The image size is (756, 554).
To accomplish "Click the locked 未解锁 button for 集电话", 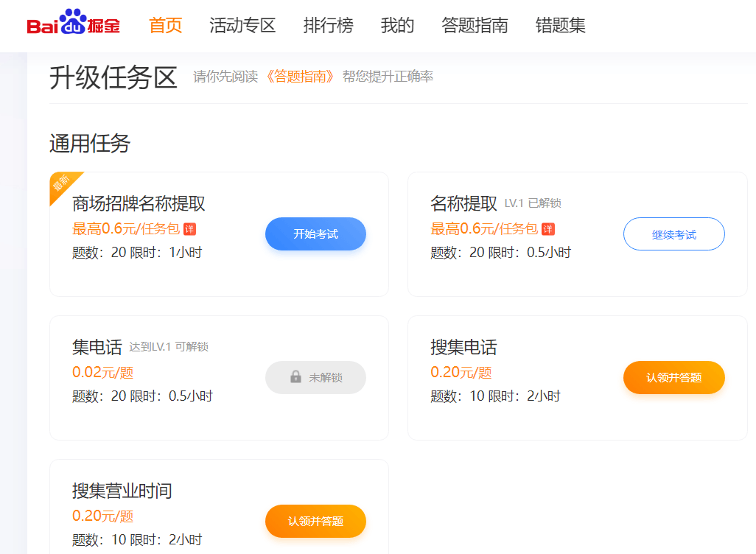I will pos(316,377).
